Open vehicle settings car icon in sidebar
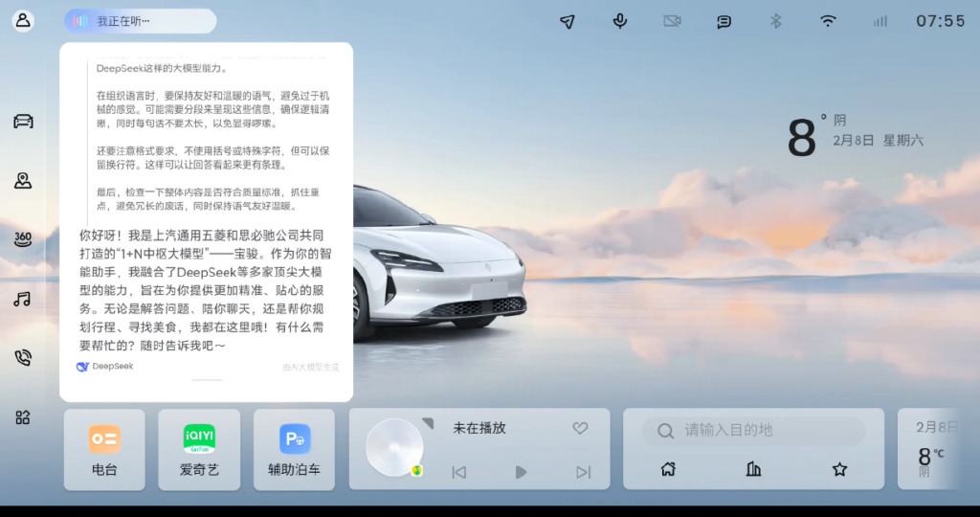The width and height of the screenshot is (980, 517). click(x=23, y=121)
